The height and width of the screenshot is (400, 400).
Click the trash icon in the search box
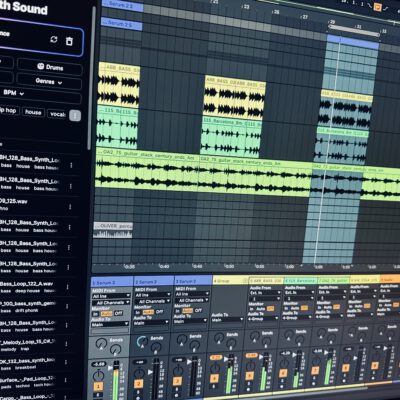69,41
